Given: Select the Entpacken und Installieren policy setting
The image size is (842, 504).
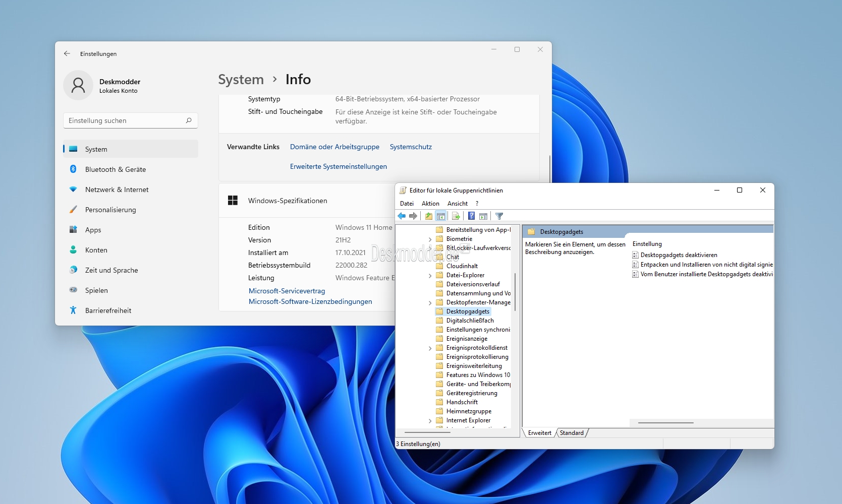Looking at the screenshot, I should point(702,265).
